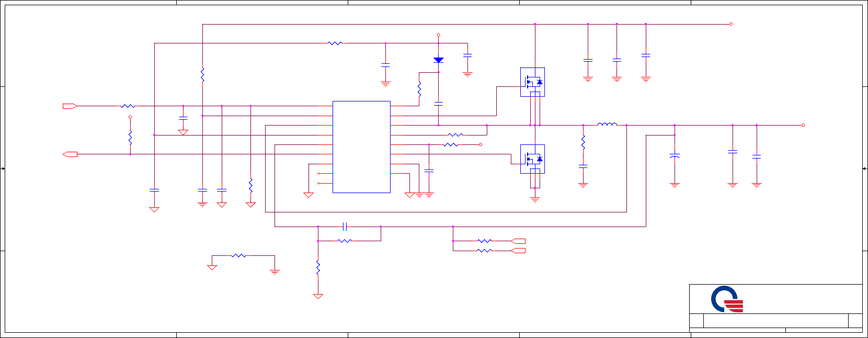This screenshot has height=338, width=868.
Task: Select the snubber resistor left of the inductor
Action: (583, 142)
